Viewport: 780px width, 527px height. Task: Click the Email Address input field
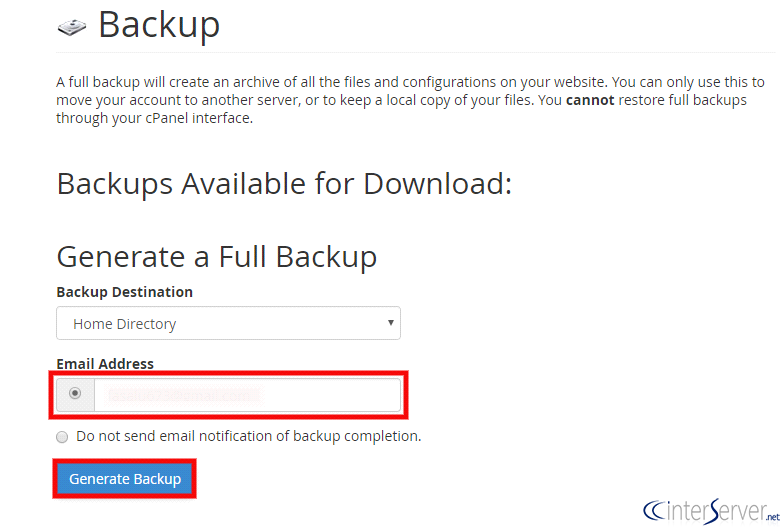point(247,395)
